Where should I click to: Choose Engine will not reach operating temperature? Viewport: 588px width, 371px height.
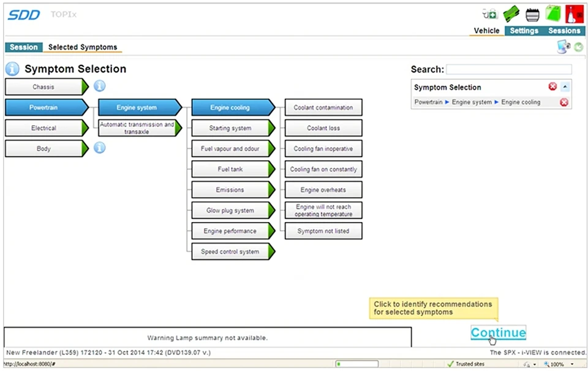323,211
